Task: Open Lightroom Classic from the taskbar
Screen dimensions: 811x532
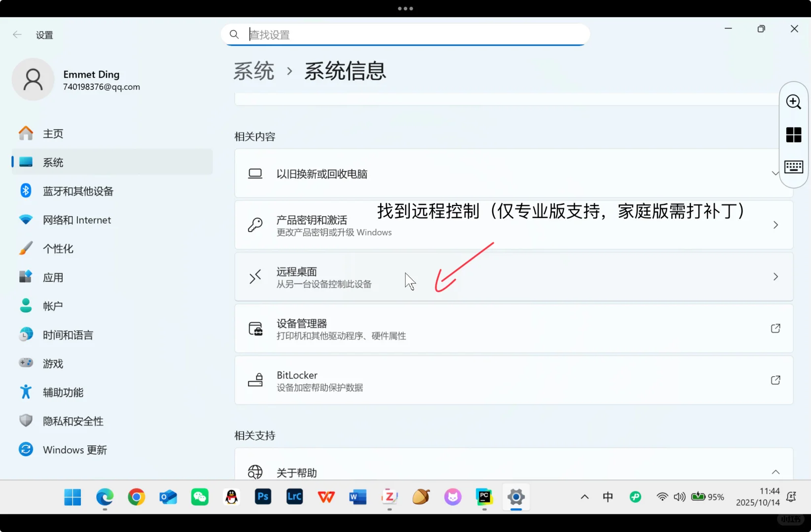Action: pyautogui.click(x=294, y=497)
